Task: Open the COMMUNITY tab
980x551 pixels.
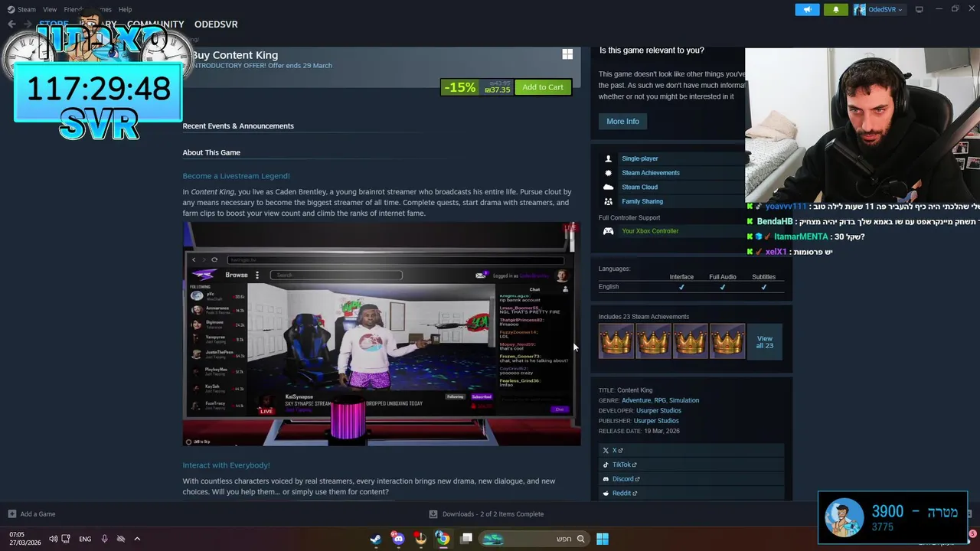Action: click(x=155, y=24)
